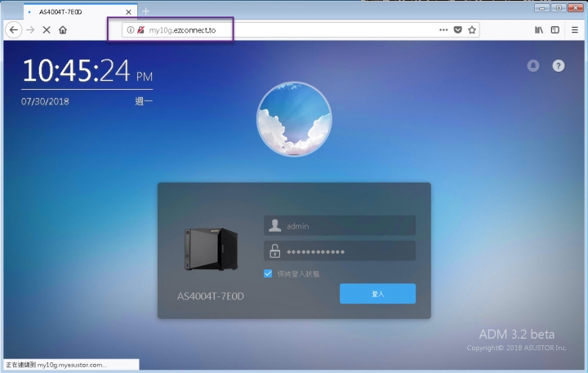This screenshot has height=373, width=588.
Task: Click the blue sign-in button
Action: pyautogui.click(x=377, y=294)
